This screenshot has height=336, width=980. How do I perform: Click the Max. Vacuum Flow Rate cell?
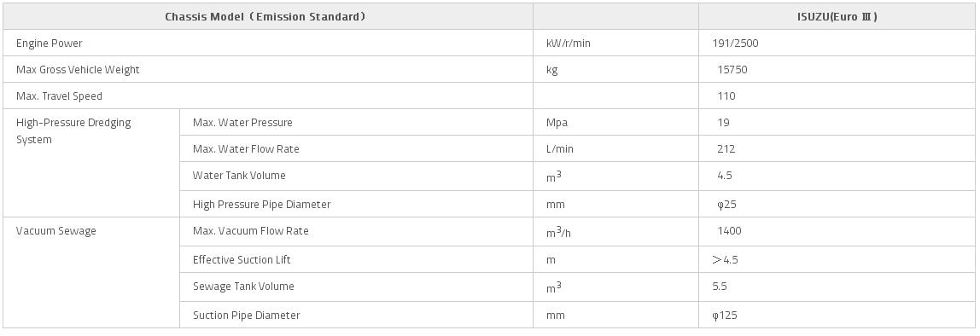click(x=356, y=231)
